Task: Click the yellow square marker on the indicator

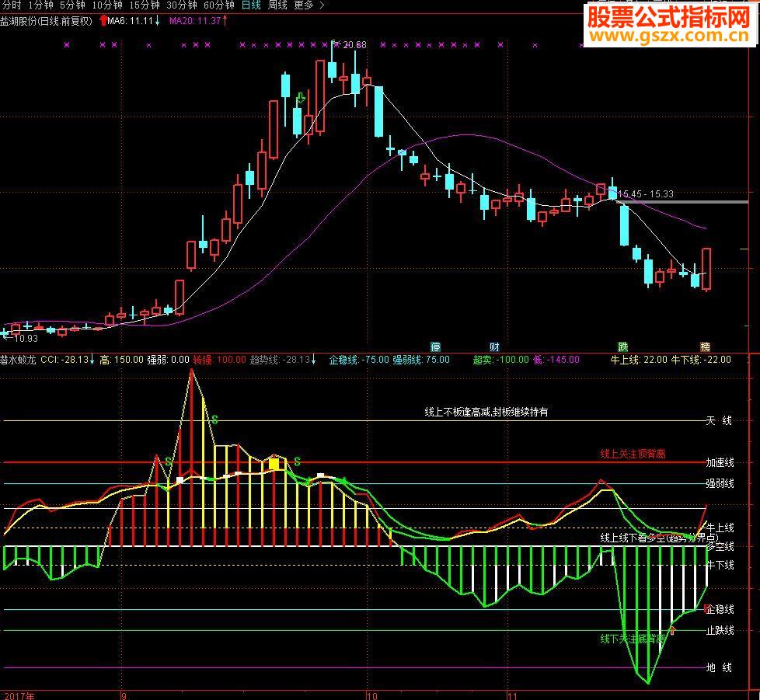Action: 274,464
